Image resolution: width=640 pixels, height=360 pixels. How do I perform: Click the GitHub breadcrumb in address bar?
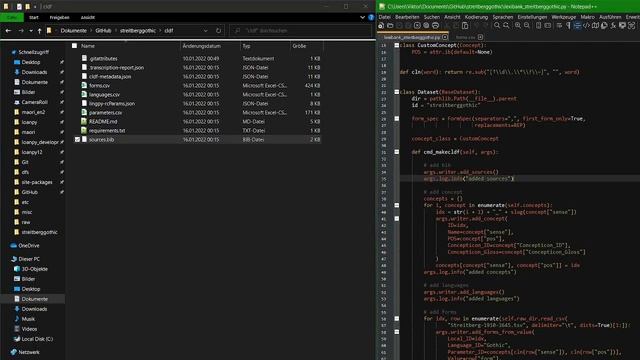pos(103,31)
